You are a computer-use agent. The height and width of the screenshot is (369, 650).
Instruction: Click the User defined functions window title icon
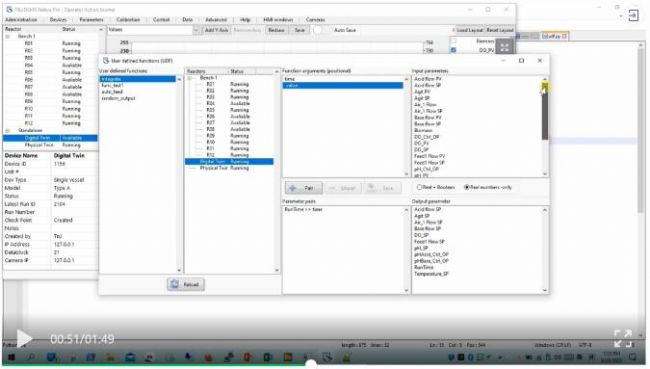106,61
